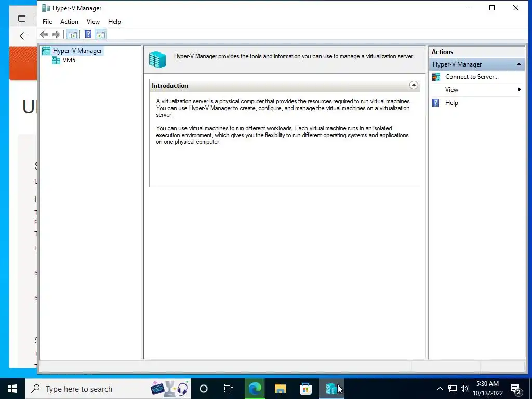Open File Explorer from taskbar

tap(280, 389)
